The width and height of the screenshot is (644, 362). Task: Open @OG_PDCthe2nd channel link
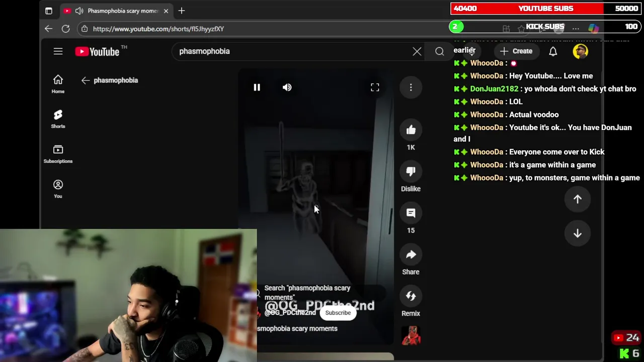290,313
